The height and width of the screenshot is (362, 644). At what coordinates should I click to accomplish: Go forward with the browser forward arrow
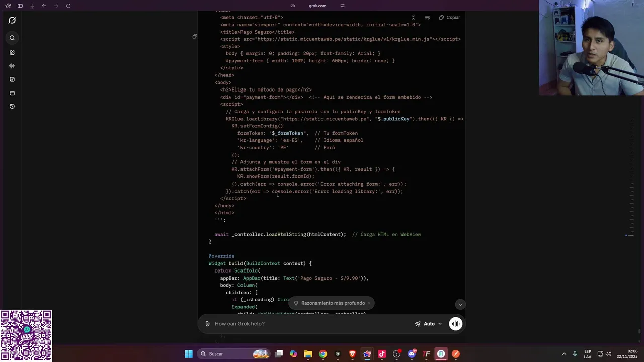click(x=56, y=6)
